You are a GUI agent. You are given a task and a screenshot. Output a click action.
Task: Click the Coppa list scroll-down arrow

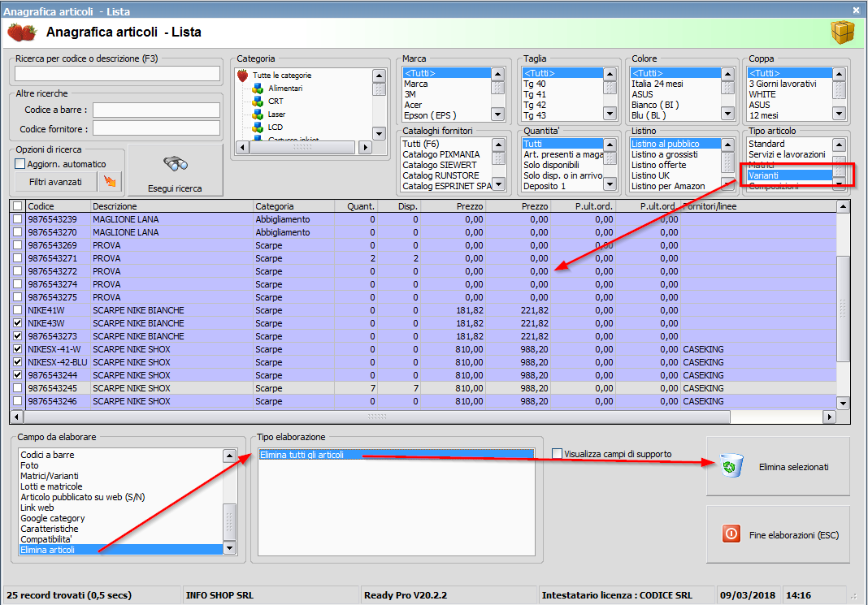click(840, 115)
